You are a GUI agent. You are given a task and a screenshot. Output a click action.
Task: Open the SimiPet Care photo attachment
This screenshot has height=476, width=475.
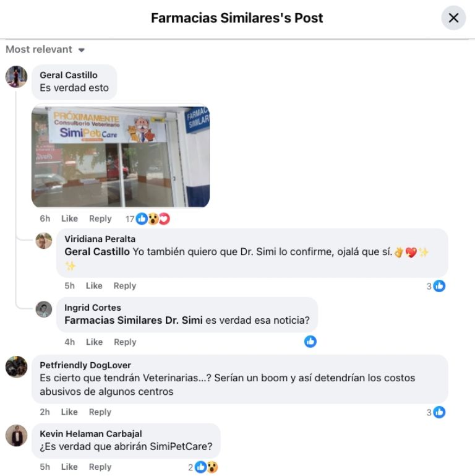121,157
